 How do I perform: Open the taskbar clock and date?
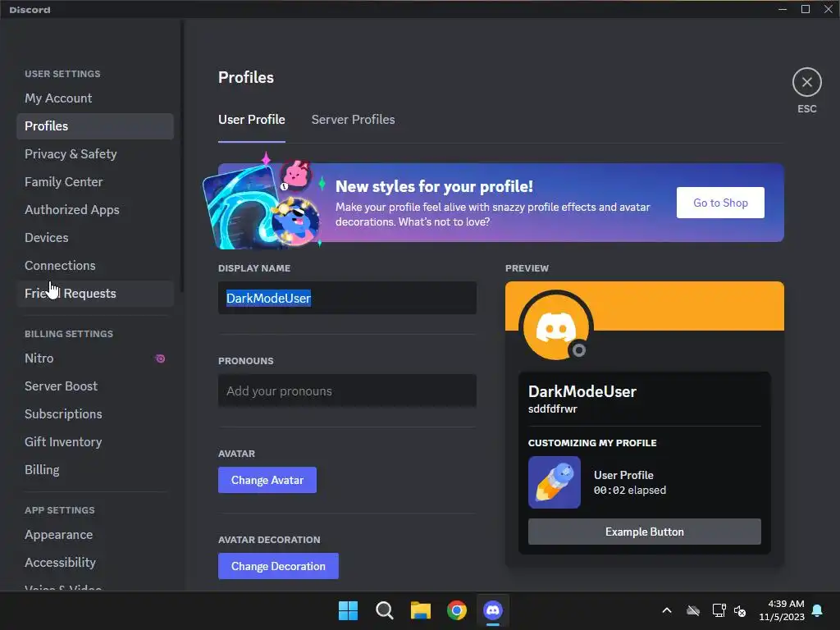click(782, 610)
